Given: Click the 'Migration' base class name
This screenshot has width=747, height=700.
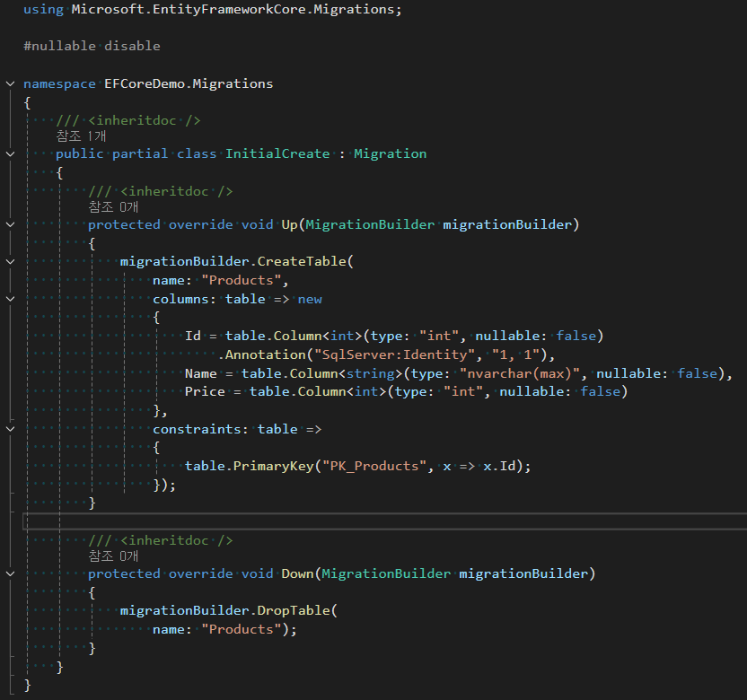Looking at the screenshot, I should [x=391, y=153].
